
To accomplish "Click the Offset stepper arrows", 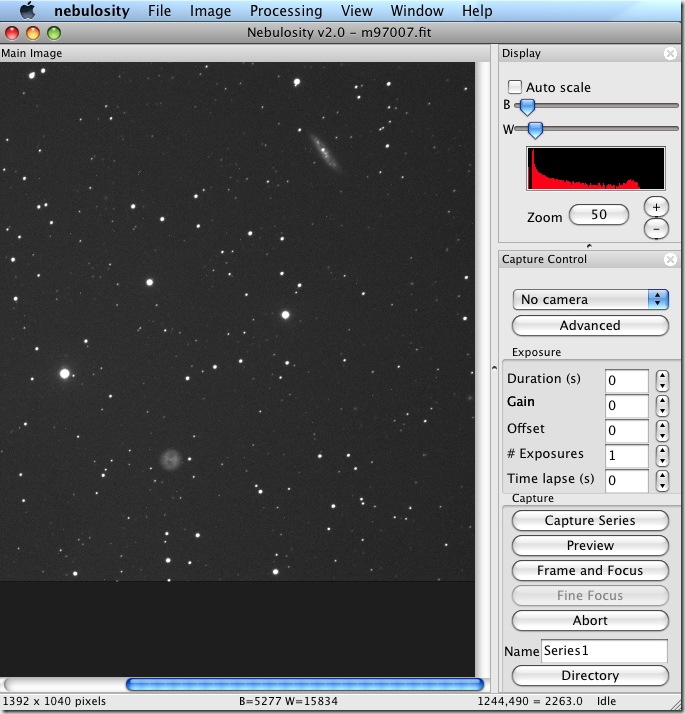I will click(x=662, y=430).
